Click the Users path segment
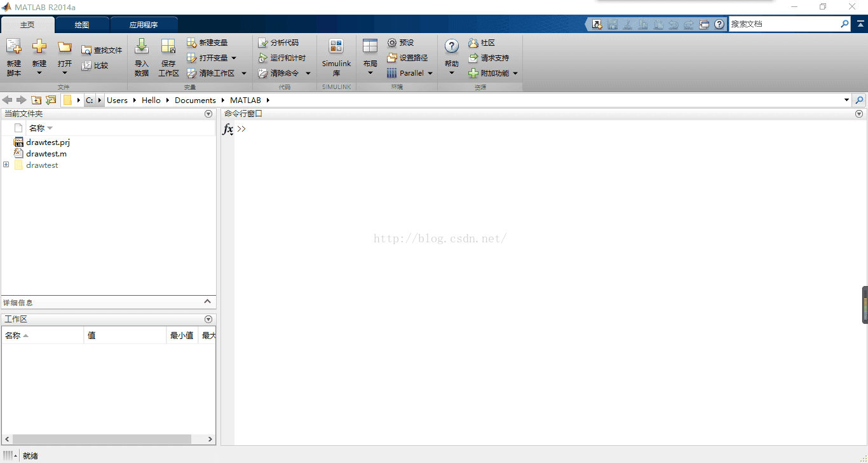The height and width of the screenshot is (463, 868). pos(117,100)
